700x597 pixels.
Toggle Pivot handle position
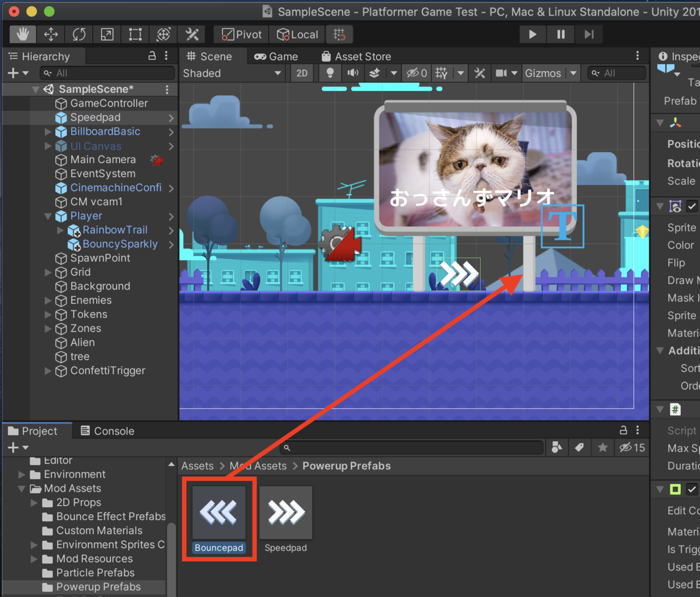pos(241,35)
